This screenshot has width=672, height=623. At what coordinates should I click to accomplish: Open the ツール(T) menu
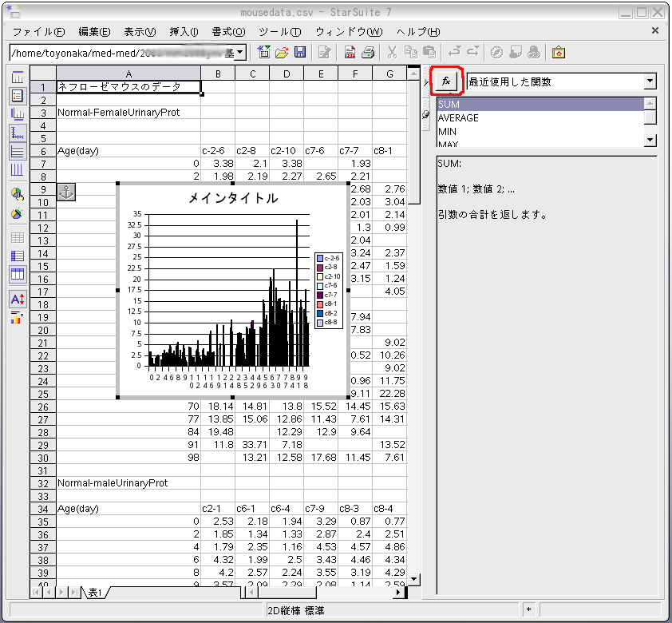280,32
